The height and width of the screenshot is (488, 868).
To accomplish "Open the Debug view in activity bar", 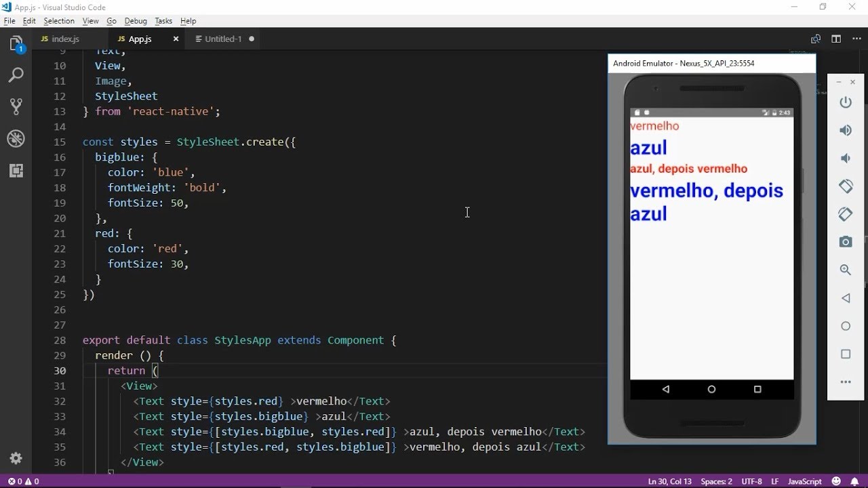I will (16, 138).
